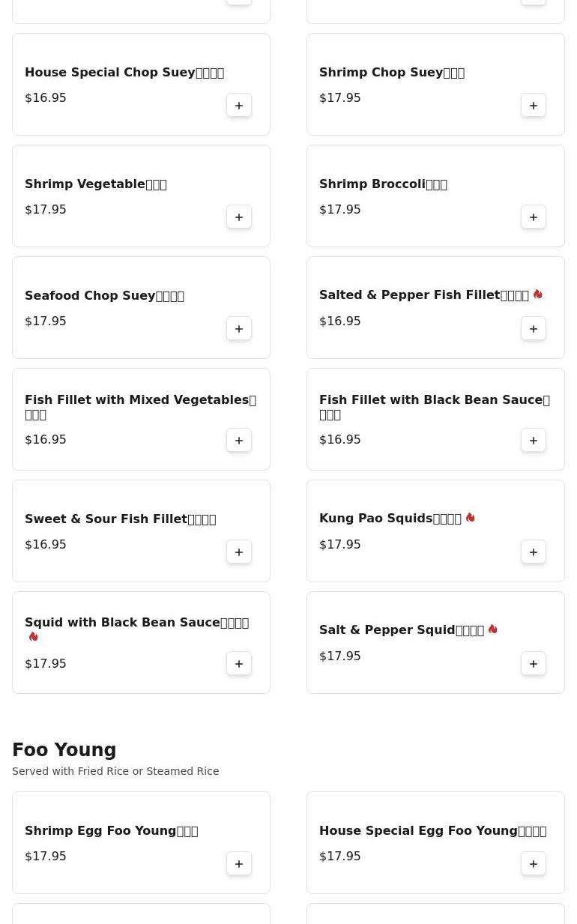
Task: Add Fish Fillet with Mixed Vegetables
Action: point(239,441)
